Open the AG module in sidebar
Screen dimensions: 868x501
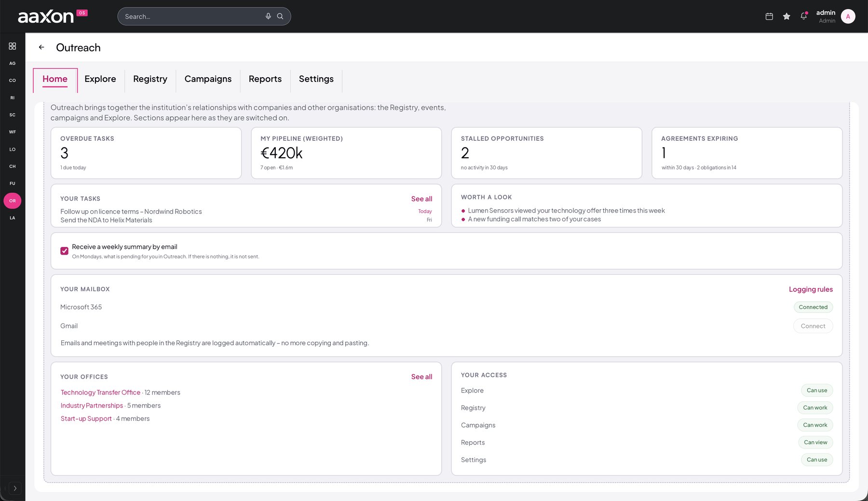click(13, 63)
